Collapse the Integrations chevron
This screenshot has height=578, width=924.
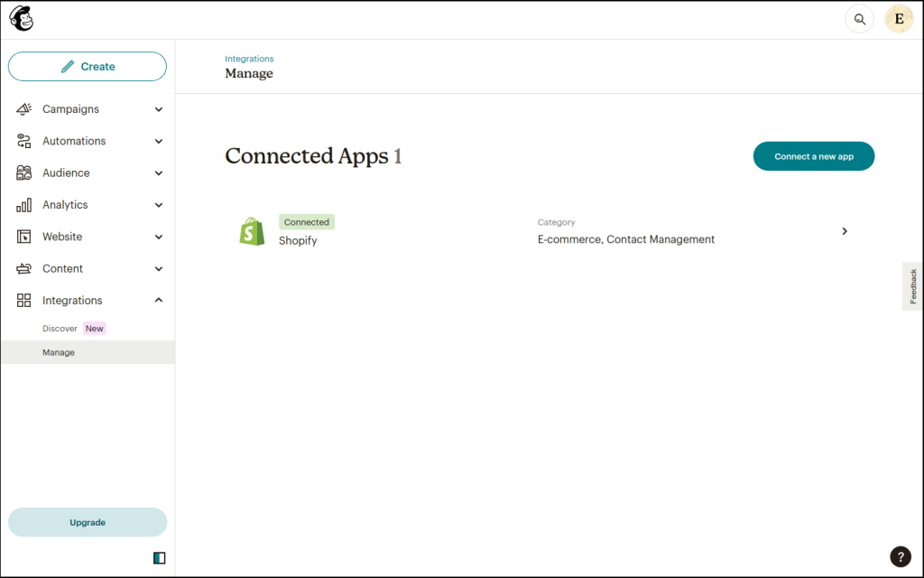[159, 300]
